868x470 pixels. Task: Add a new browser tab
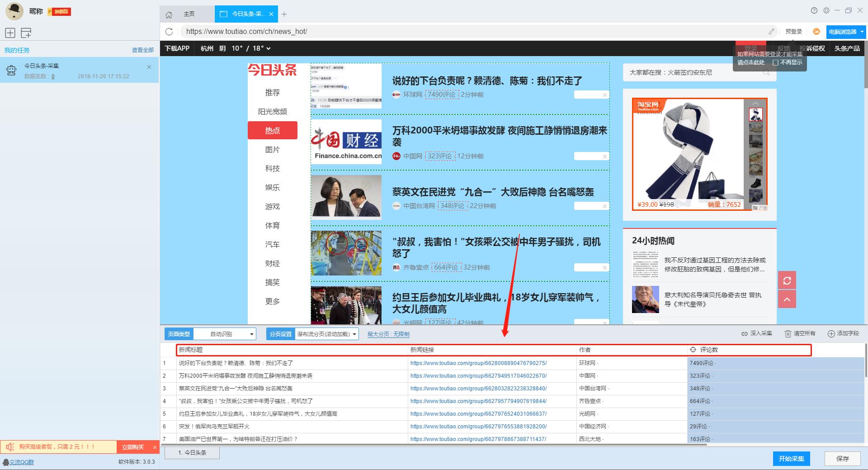284,14
